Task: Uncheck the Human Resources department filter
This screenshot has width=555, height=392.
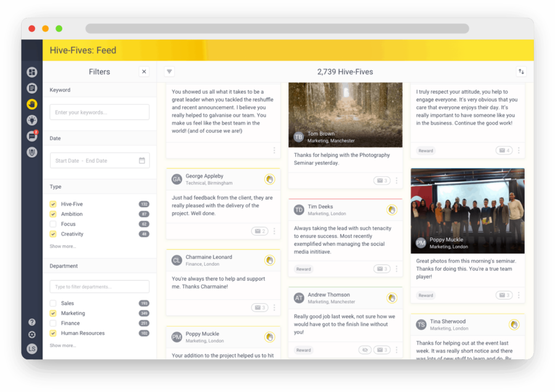Action: (x=53, y=333)
